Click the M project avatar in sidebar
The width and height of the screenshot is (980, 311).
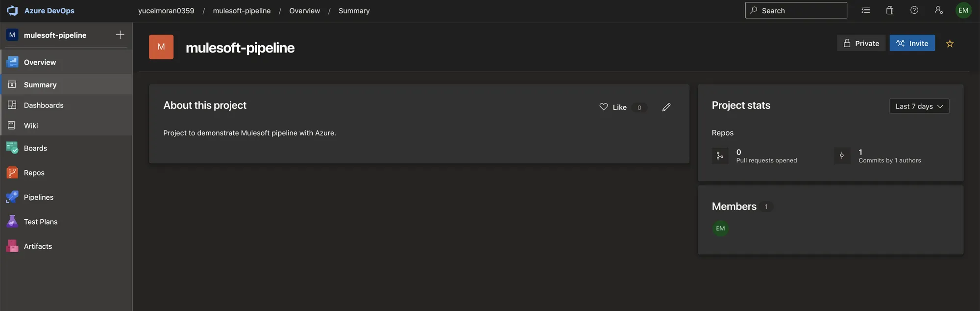point(12,35)
